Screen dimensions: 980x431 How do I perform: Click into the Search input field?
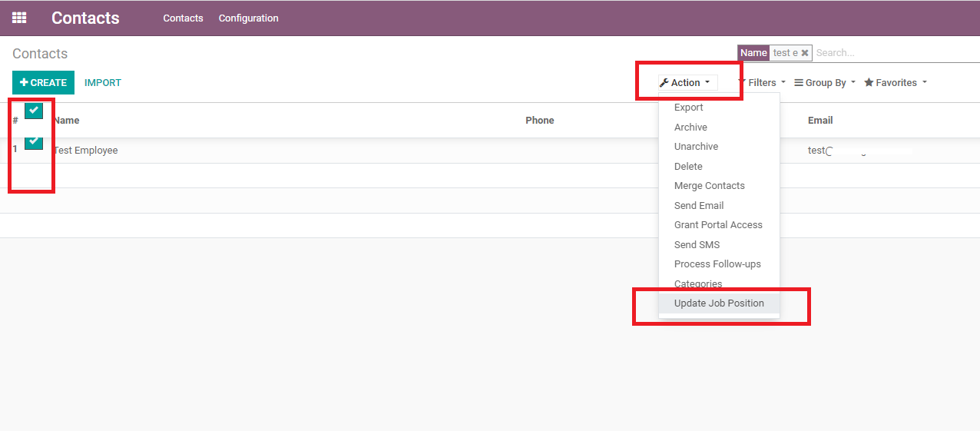pyautogui.click(x=891, y=53)
